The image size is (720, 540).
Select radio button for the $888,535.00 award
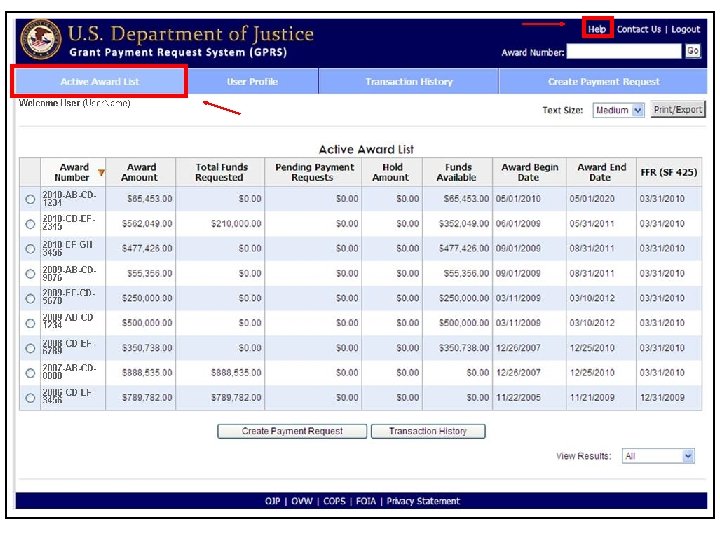tap(30, 373)
